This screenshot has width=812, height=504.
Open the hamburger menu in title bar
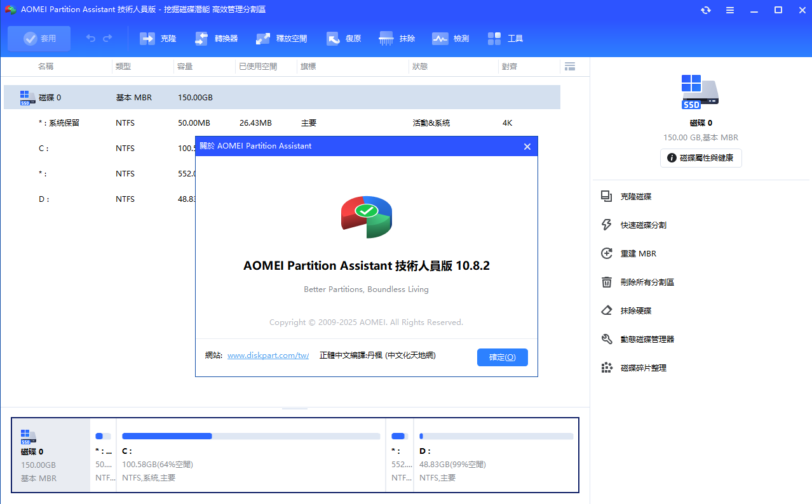pyautogui.click(x=730, y=10)
